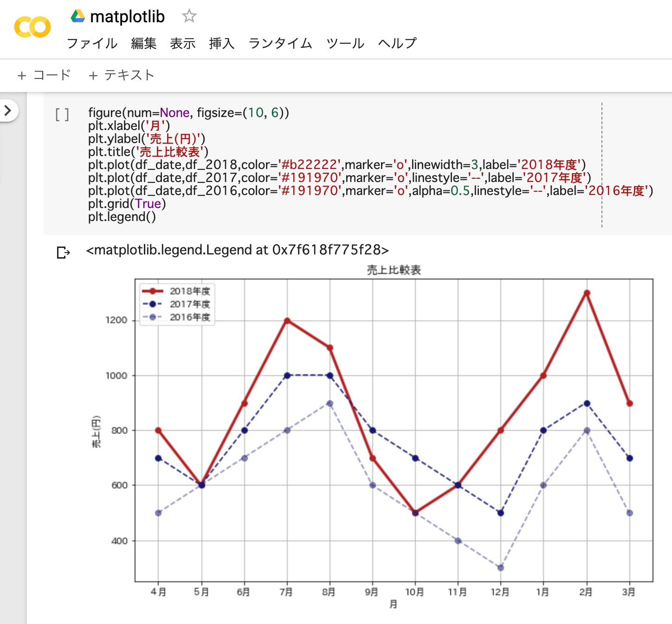This screenshot has height=624, width=672.
Task: Star the matplotlib notebook
Action: [189, 16]
